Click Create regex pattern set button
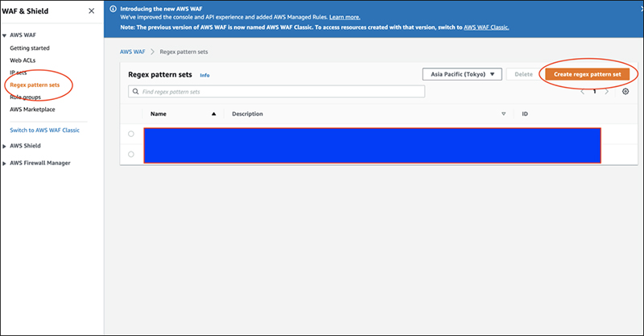Screen dimensions: 644x336 [587, 74]
